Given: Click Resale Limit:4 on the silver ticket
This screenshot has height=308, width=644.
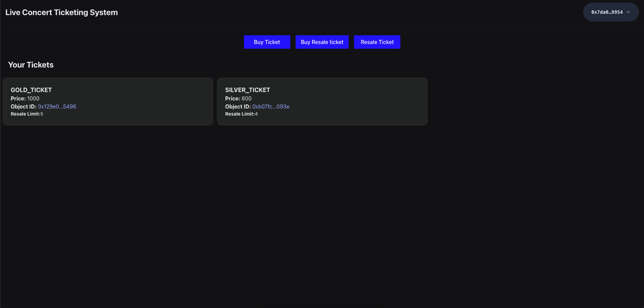Looking at the screenshot, I should pyautogui.click(x=241, y=114).
